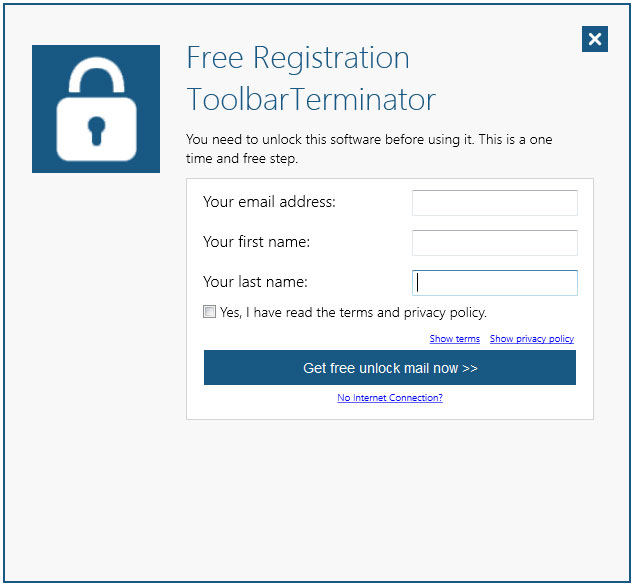Click the 'ToolbarTerminator' title text
The width and height of the screenshot is (633, 585).
click(x=311, y=100)
